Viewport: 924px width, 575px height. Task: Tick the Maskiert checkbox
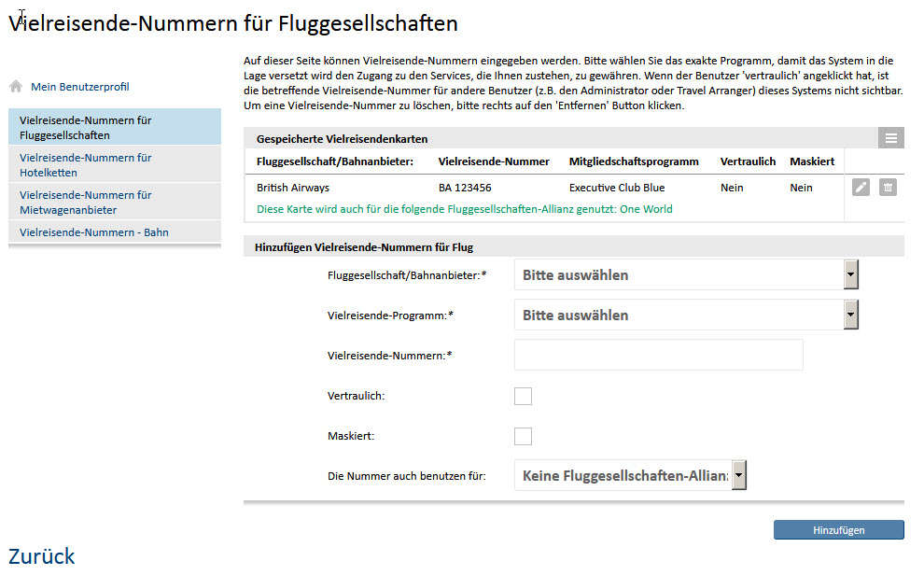524,436
